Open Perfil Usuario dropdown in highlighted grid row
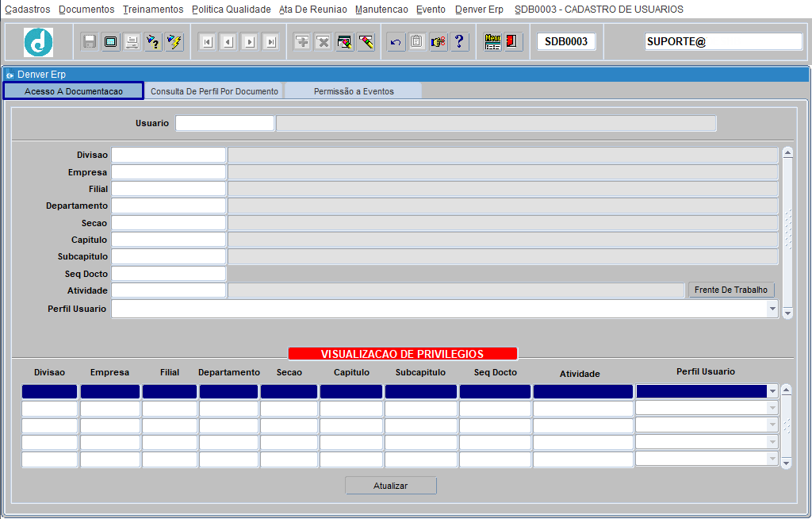812x519 pixels. coord(772,391)
